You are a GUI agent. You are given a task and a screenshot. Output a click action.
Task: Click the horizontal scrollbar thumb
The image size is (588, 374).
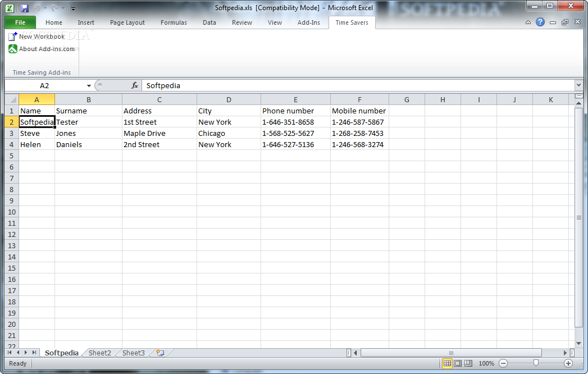tap(451, 353)
